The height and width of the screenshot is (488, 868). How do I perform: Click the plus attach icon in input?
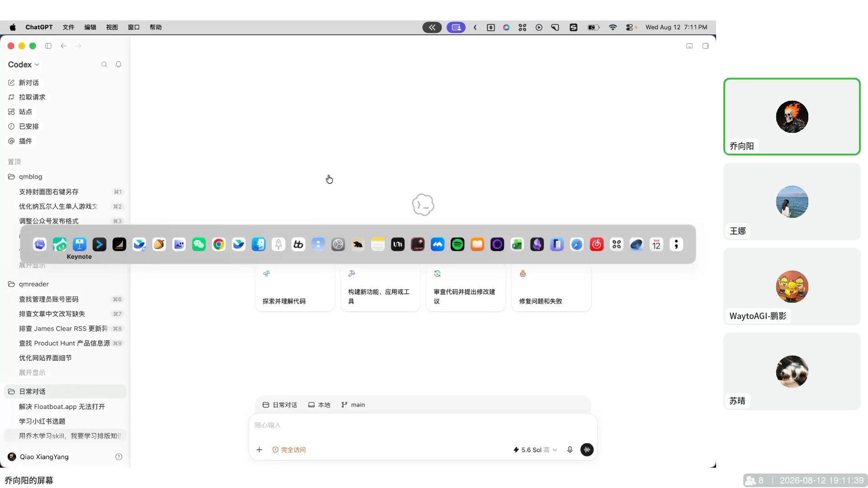pyautogui.click(x=259, y=450)
